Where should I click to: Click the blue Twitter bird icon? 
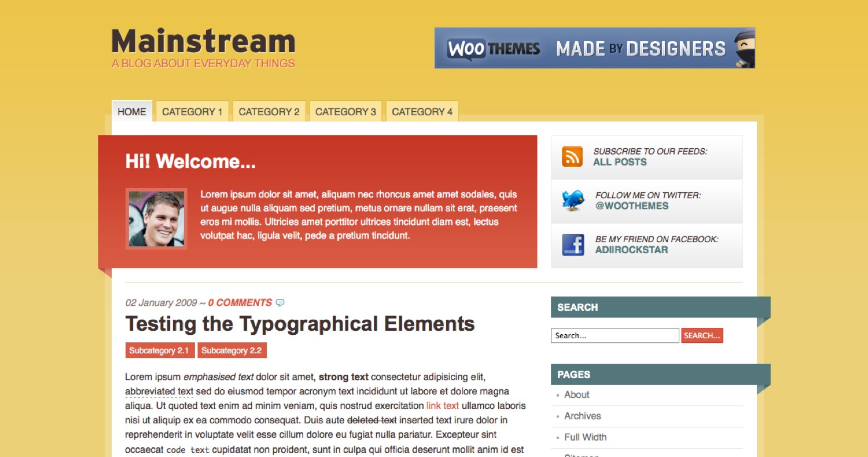(573, 201)
